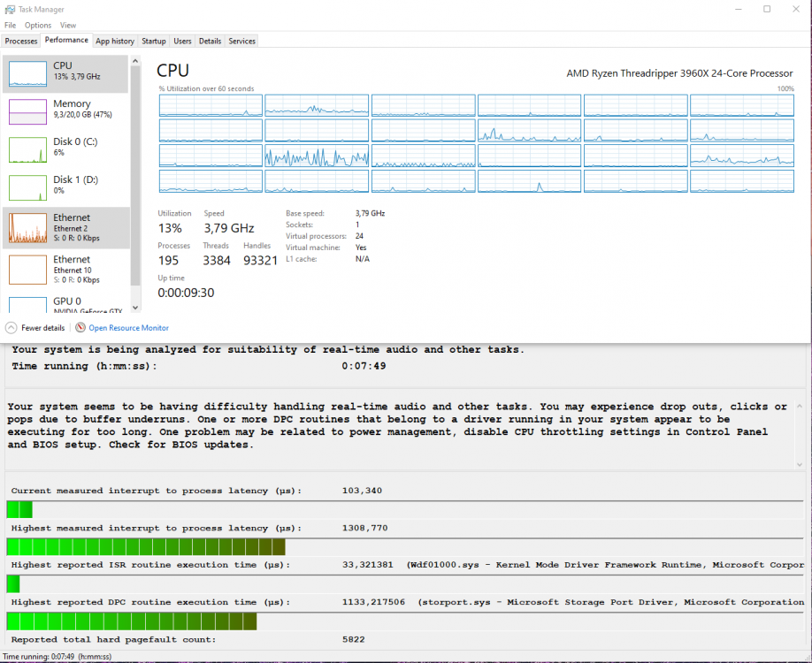
Task: Open the File menu
Action: tap(11, 25)
